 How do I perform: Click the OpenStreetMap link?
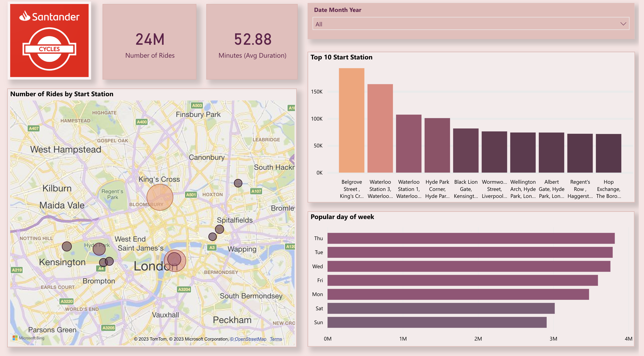point(248,339)
